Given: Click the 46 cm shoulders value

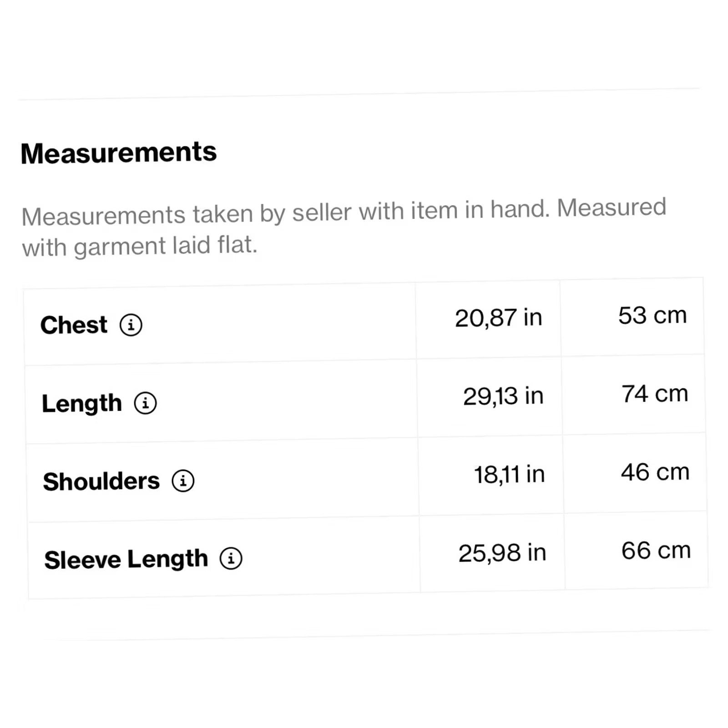Looking at the screenshot, I should (x=655, y=472).
